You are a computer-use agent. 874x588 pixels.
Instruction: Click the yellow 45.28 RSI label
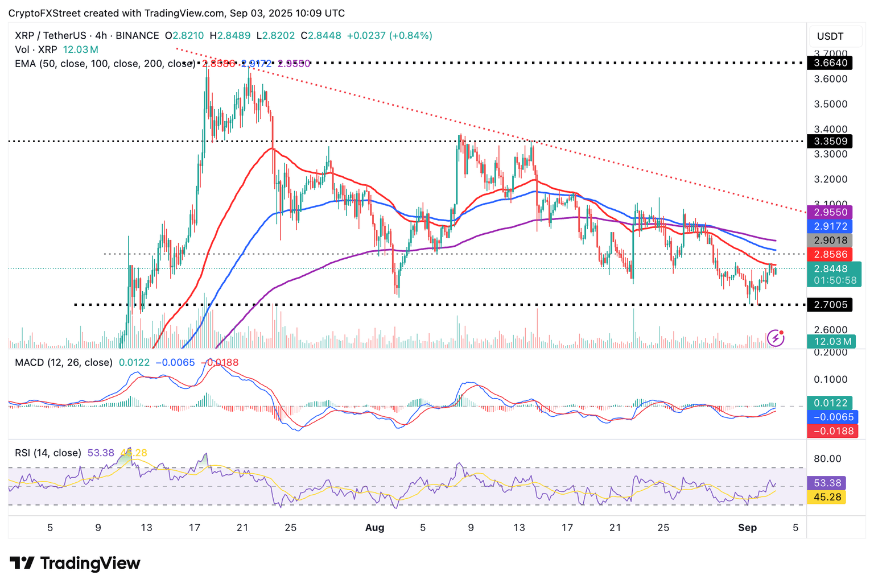click(x=827, y=497)
